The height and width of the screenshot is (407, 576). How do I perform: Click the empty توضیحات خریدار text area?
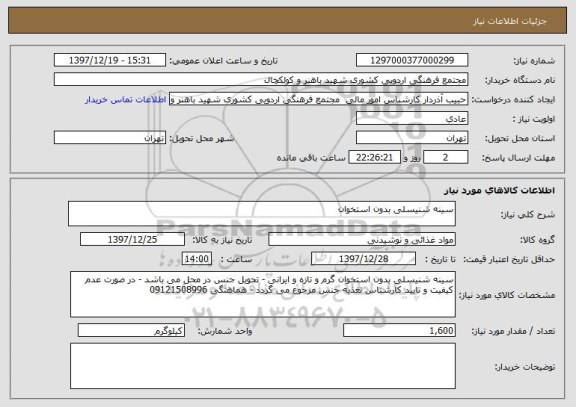(x=263, y=366)
